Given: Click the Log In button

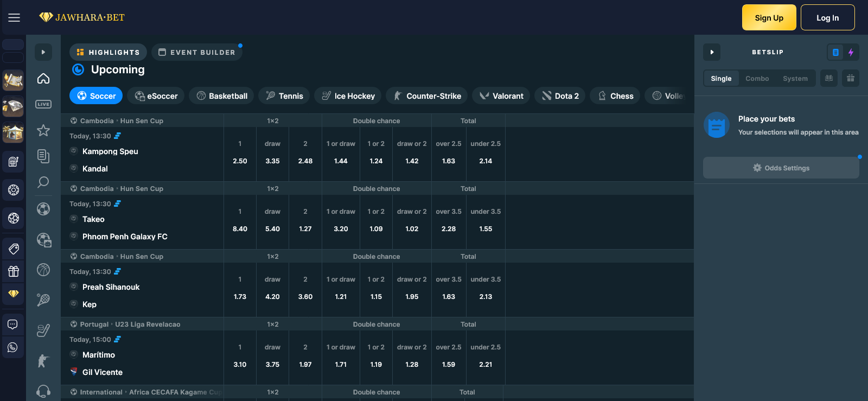Looking at the screenshot, I should 828,17.
